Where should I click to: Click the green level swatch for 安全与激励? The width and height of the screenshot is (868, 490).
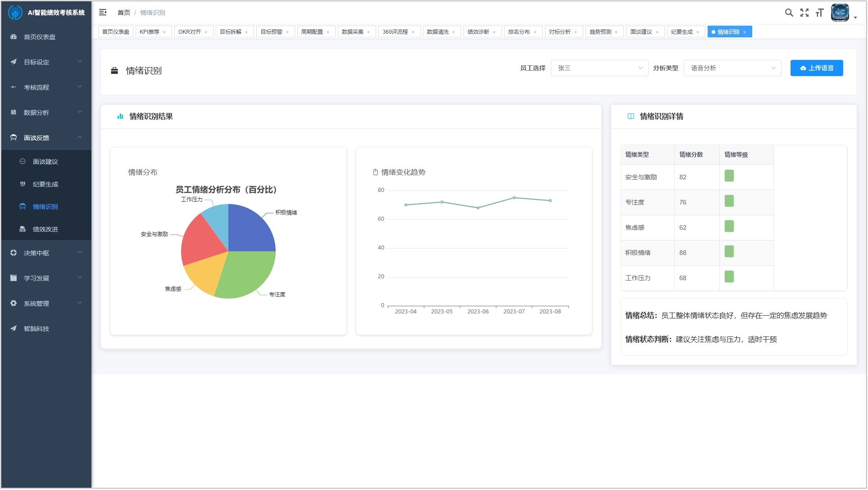729,176
